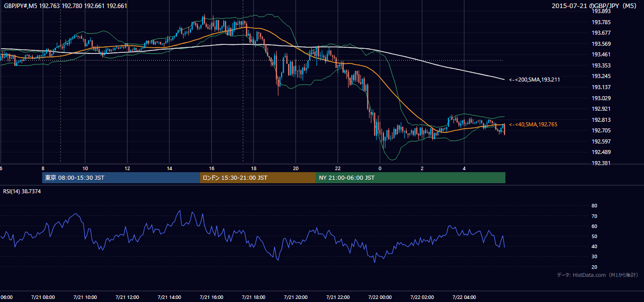Click price axis label 193.785

point(601,22)
